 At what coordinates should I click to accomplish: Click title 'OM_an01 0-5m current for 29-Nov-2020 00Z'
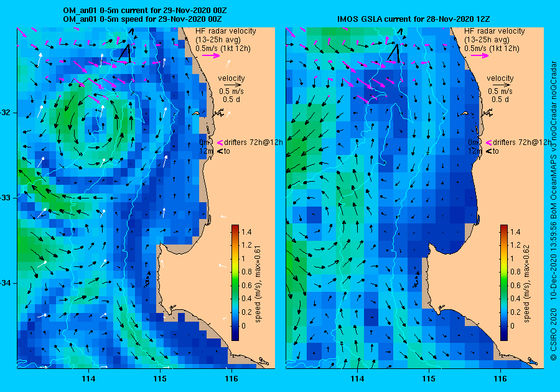tap(144, 11)
